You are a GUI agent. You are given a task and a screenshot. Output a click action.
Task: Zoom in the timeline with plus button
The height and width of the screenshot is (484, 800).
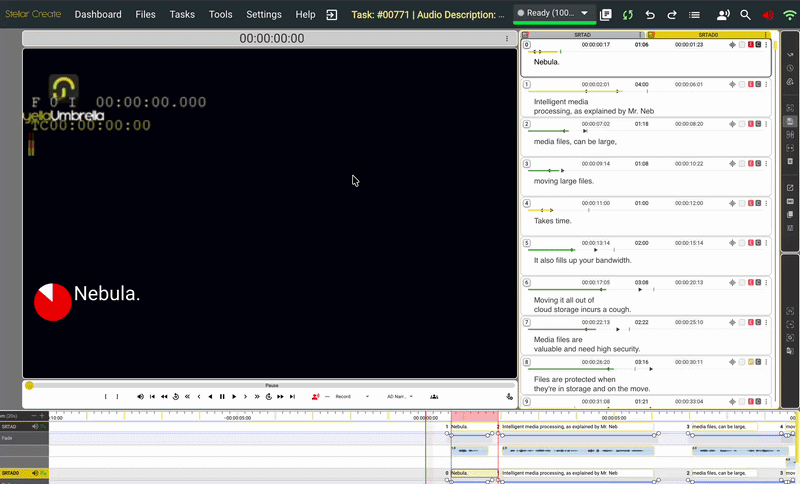point(42,416)
